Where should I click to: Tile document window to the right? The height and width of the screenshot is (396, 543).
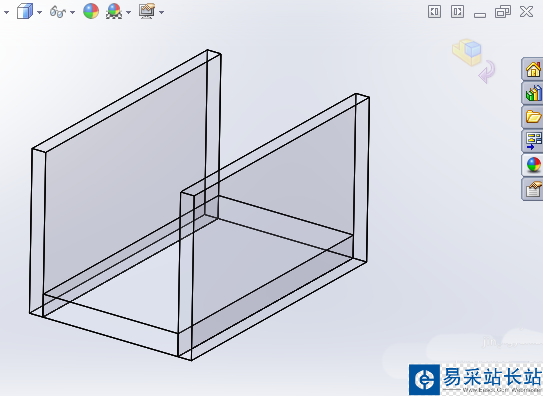[457, 11]
